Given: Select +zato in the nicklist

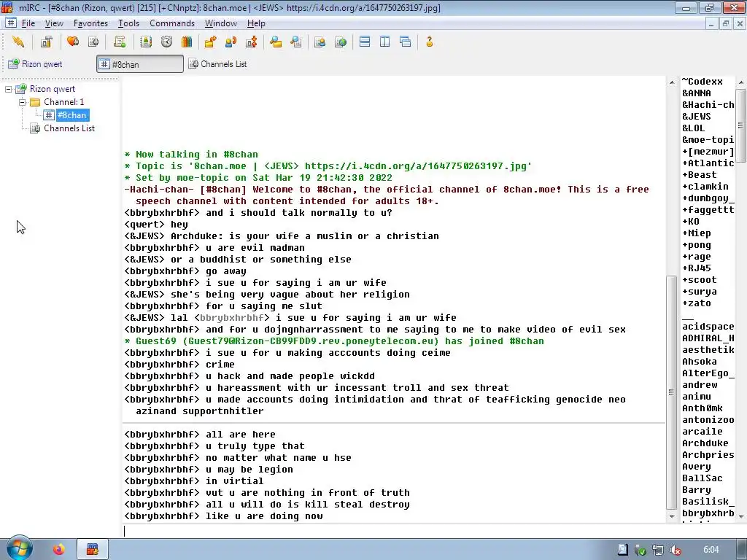Looking at the screenshot, I should 697,303.
